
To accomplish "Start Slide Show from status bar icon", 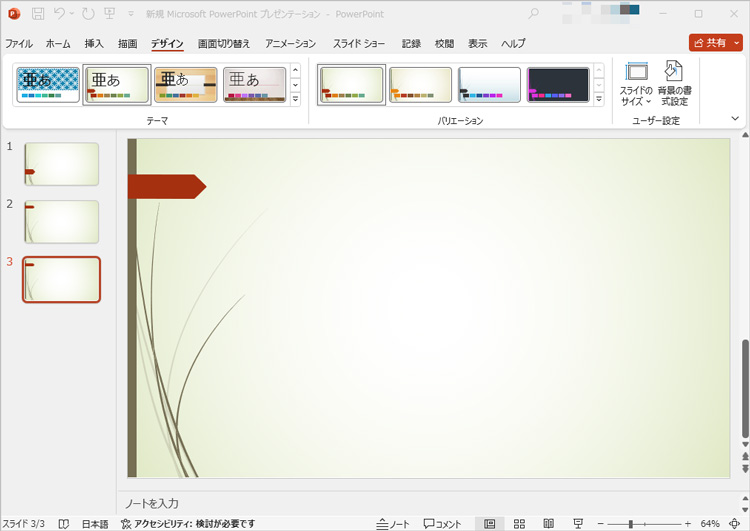I will pos(578,524).
